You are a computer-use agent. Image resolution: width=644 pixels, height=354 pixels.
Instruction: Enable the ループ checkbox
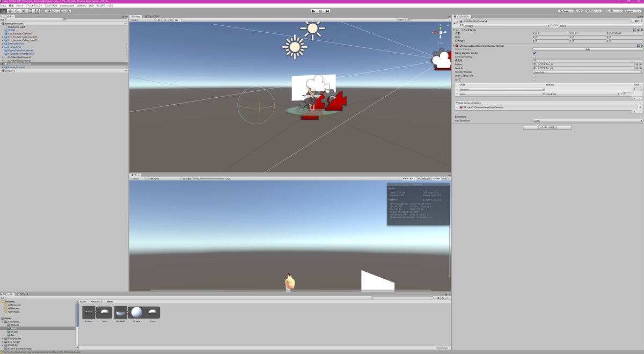click(534, 80)
